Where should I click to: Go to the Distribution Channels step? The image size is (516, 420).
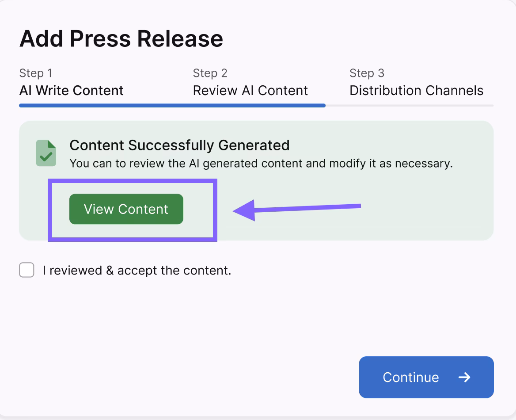click(416, 91)
